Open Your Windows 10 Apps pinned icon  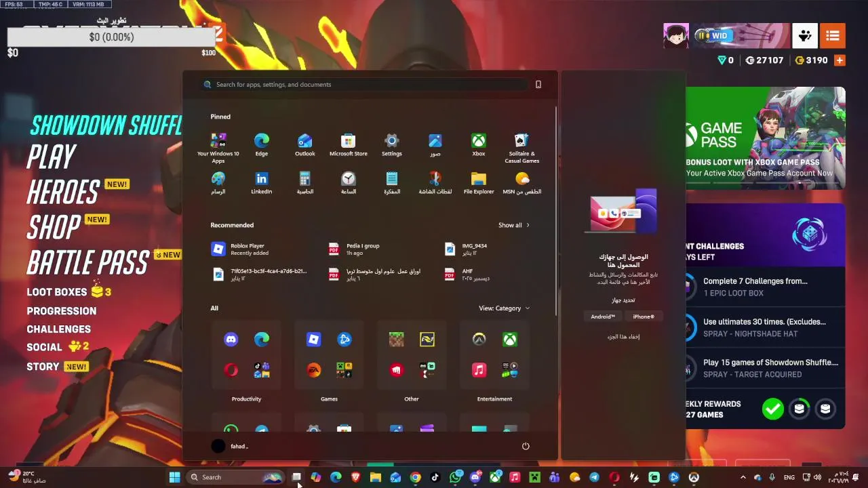(x=218, y=147)
